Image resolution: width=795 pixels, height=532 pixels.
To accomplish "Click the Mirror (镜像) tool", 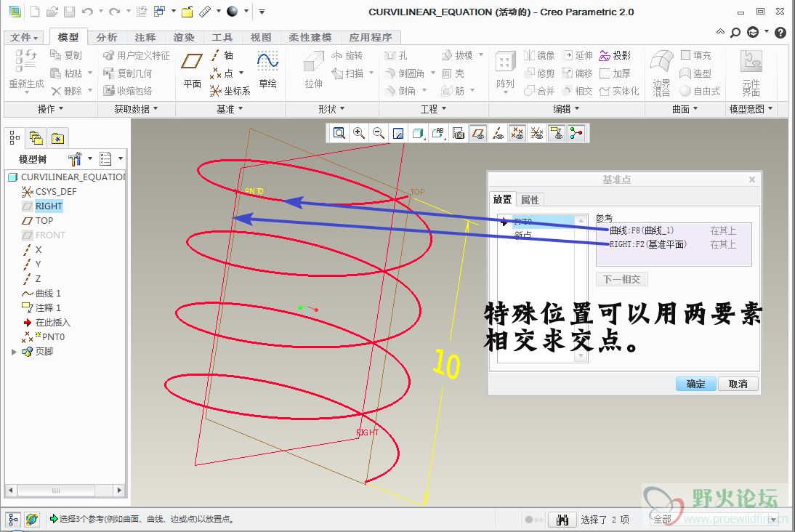I will click(539, 55).
